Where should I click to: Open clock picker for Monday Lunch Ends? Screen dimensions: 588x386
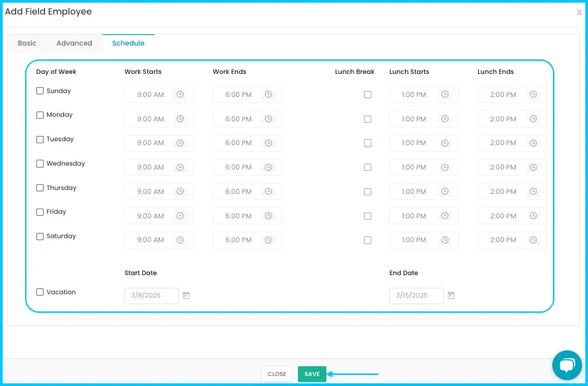pos(533,119)
